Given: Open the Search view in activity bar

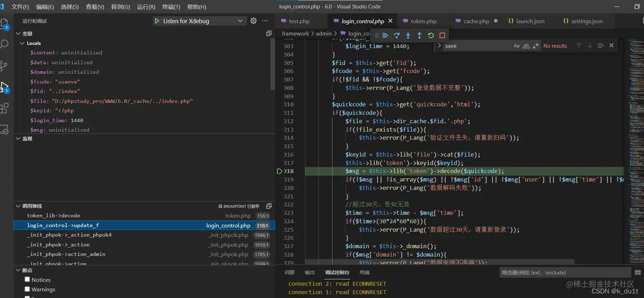Looking at the screenshot, I should click(5, 44).
